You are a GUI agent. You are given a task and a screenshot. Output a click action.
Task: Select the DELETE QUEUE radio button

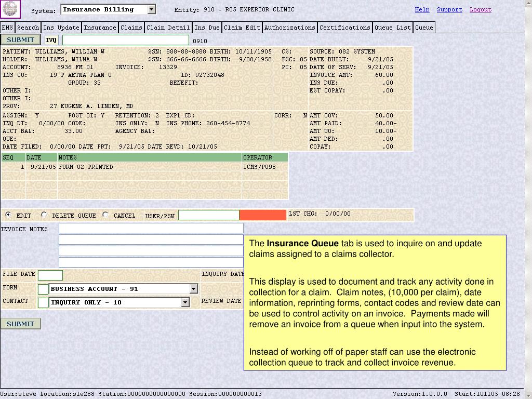pyautogui.click(x=44, y=215)
